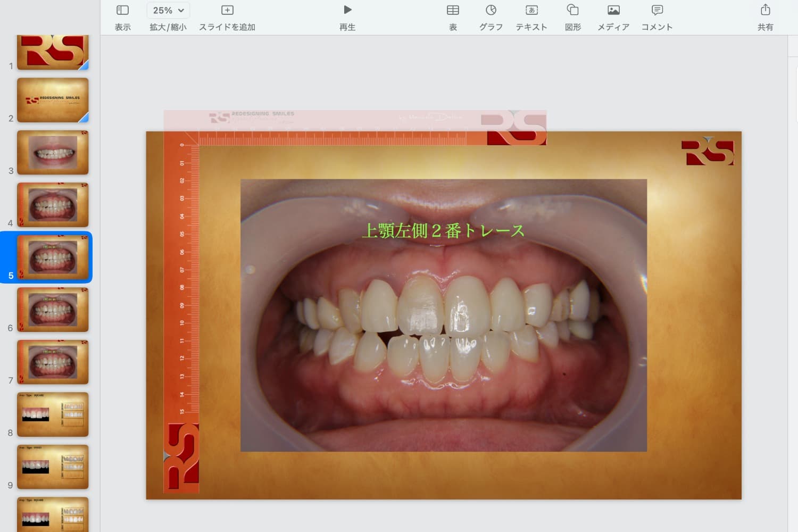Click the 共有 share icon
Viewport: 798px width, 532px height.
click(765, 10)
